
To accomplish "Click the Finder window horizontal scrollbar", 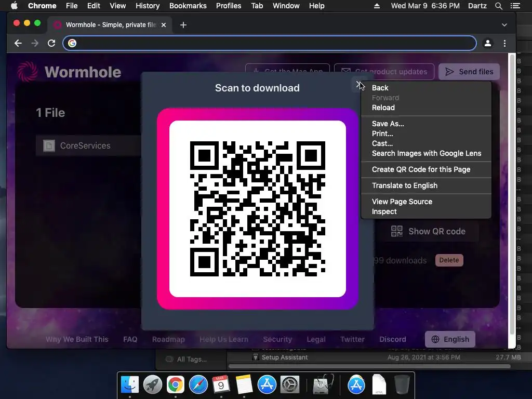I will 369,366.
